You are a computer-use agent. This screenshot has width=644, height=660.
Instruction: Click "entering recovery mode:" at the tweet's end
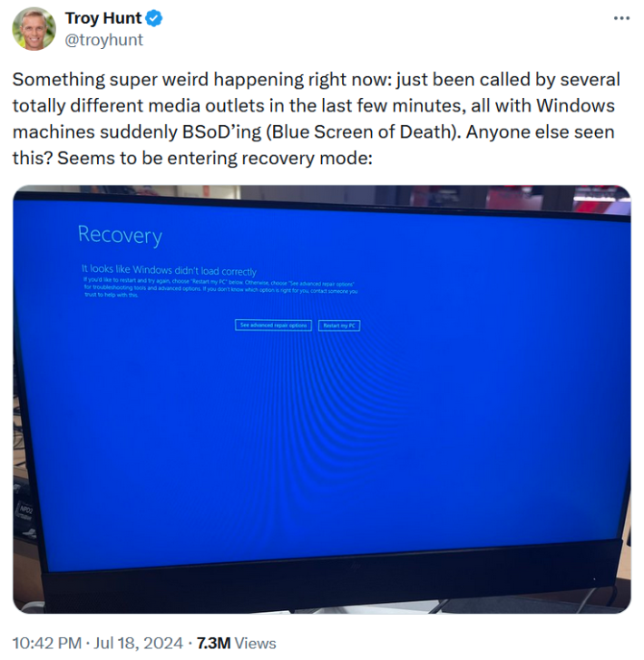coord(269,159)
